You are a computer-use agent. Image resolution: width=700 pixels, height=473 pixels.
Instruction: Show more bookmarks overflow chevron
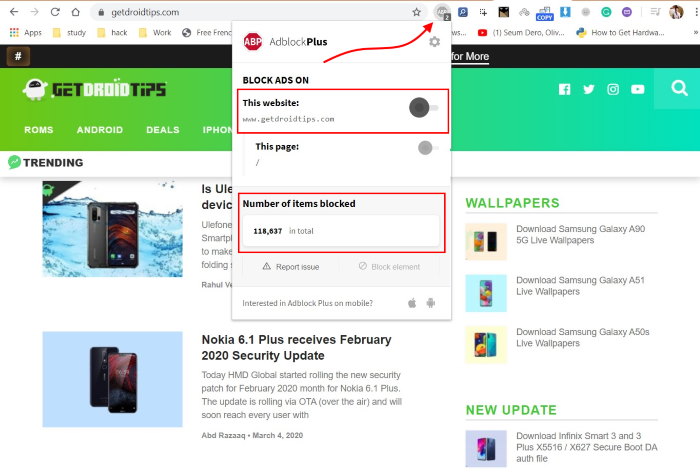coord(695,33)
